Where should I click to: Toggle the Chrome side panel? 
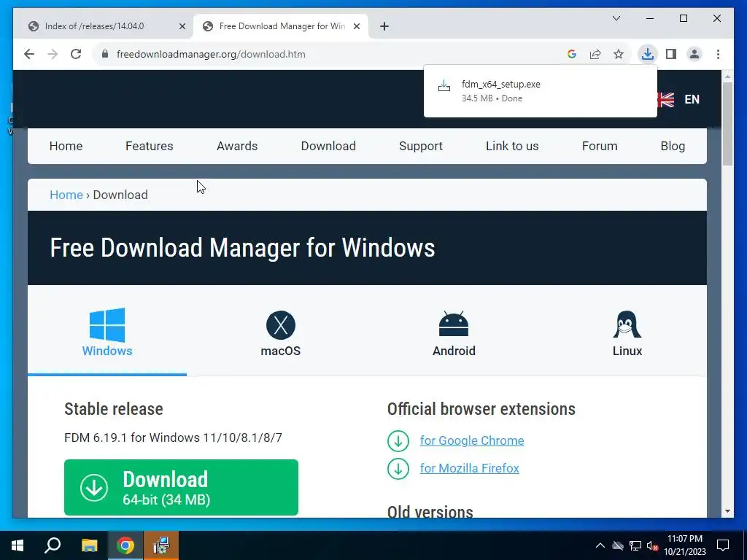[671, 54]
